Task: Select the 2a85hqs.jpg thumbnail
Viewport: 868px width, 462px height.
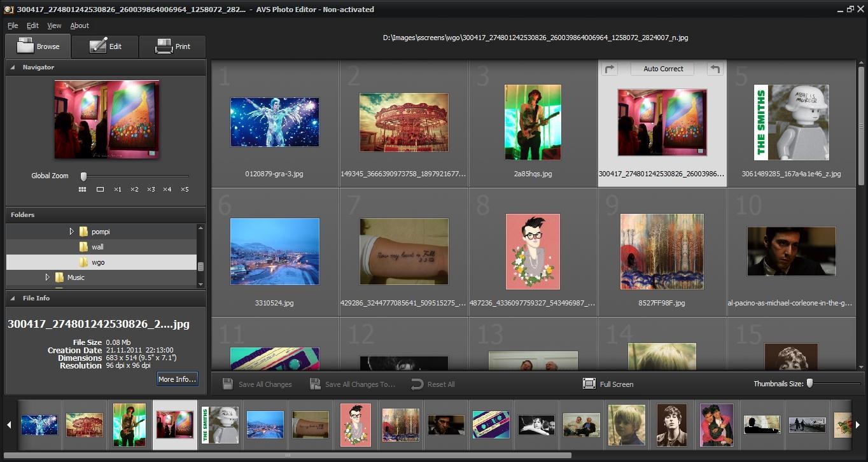Action: click(x=533, y=122)
